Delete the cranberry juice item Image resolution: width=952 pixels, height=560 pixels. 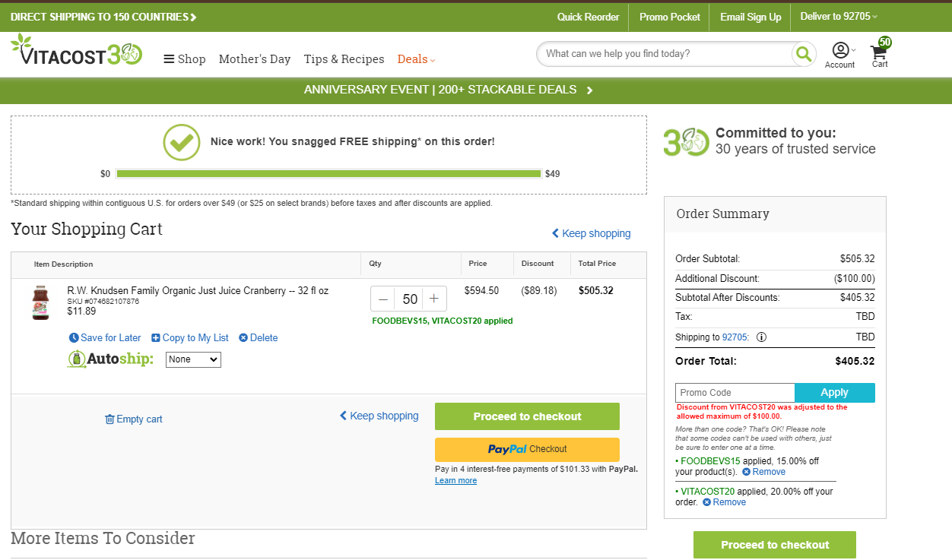point(259,338)
